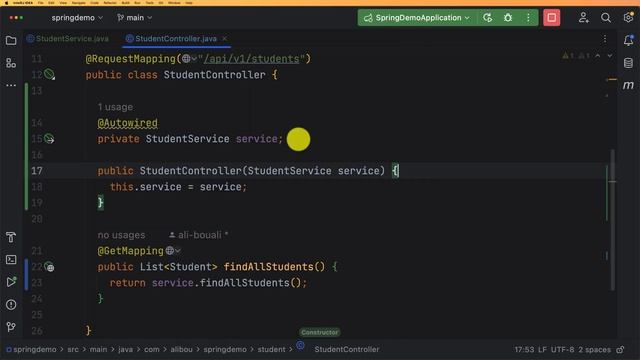This screenshot has width=640, height=360.
Task: Open the main branch dropdown
Action: pos(134,18)
